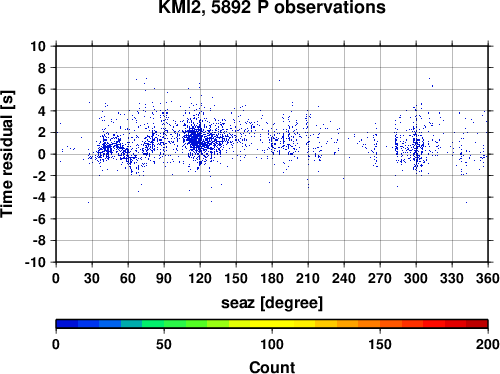This screenshot has height=374, width=500.
Task: Click the dark blue start of the colorbar
Action: (x=67, y=324)
